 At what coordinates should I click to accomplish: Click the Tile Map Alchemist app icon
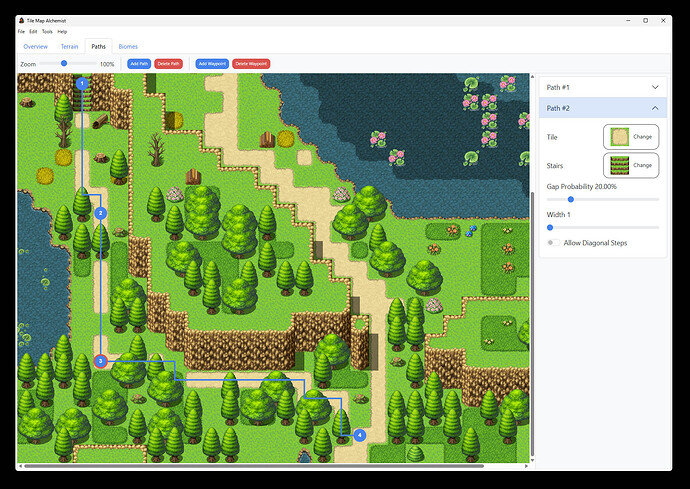(21, 21)
